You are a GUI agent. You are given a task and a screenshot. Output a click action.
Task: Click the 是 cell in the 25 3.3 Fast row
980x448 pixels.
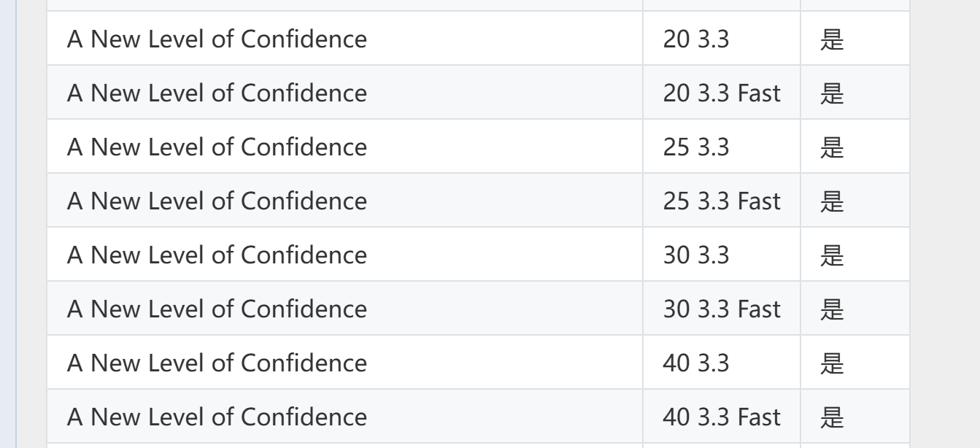[855, 201]
